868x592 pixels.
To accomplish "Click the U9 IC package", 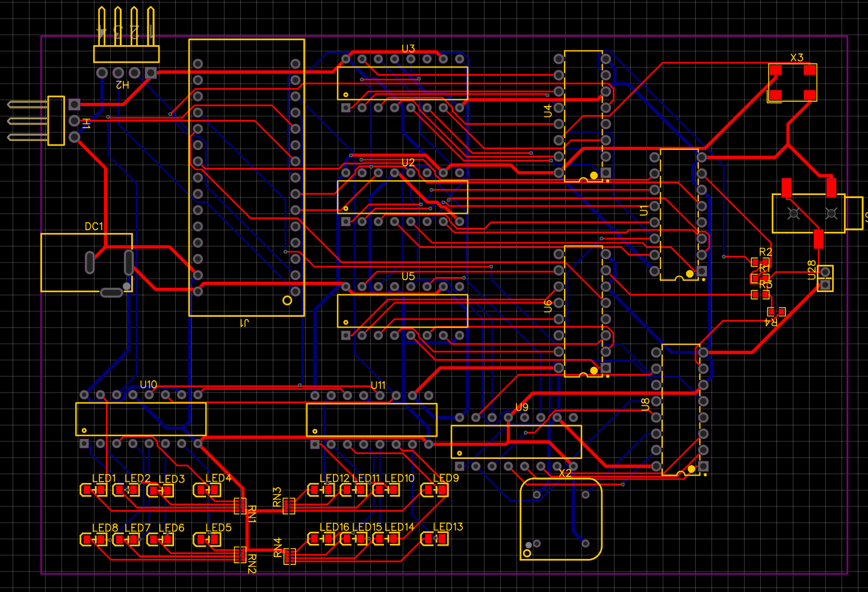I will pyautogui.click(x=516, y=442).
